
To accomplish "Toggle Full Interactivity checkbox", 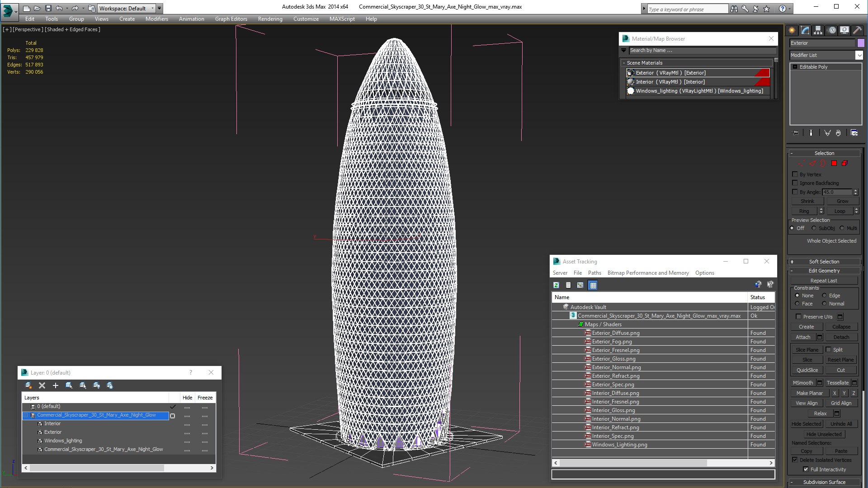I will (806, 469).
